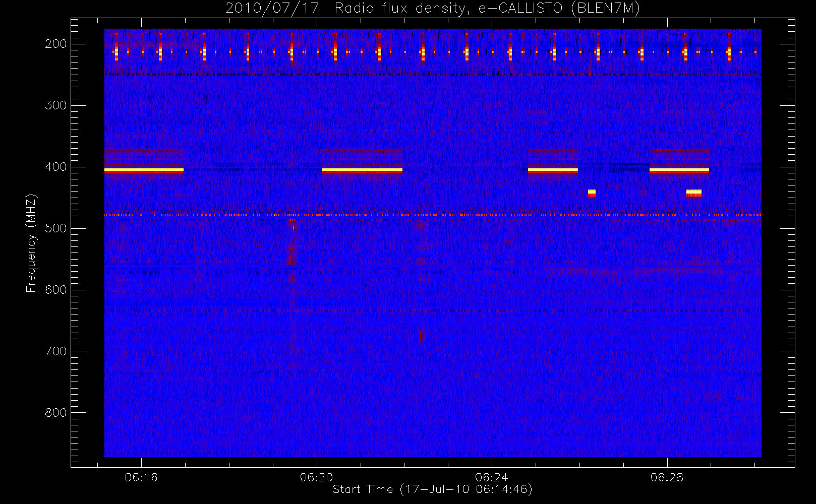Click the 600 frequency axis tick label

point(56,290)
